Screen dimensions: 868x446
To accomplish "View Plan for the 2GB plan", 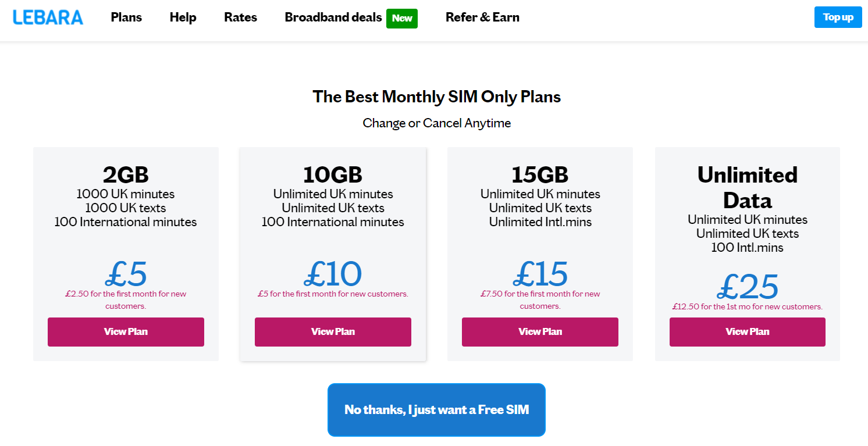I will [x=126, y=331].
